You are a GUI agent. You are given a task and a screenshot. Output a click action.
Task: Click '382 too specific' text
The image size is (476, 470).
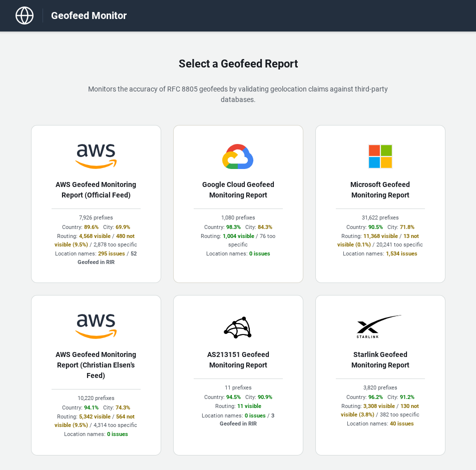399,415
